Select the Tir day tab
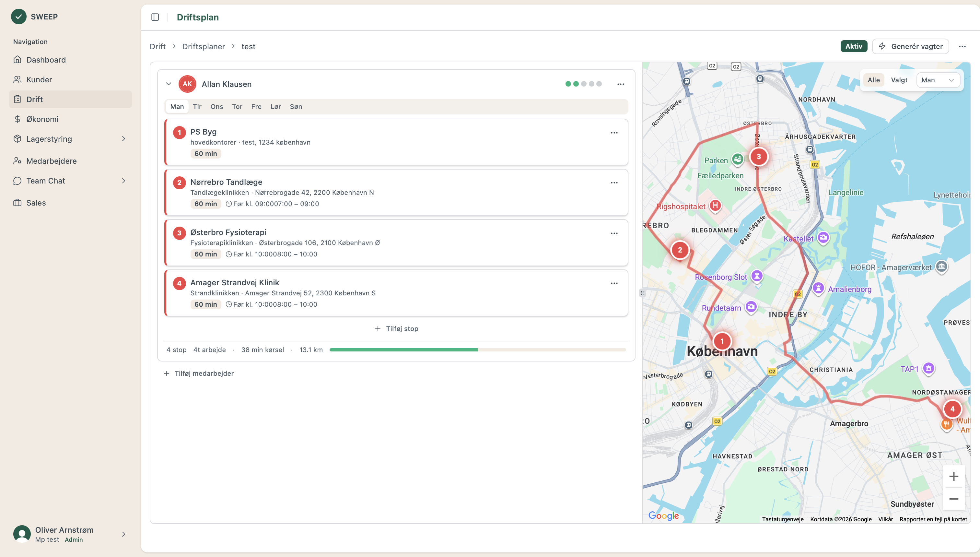Viewport: 980px width, 557px height. (197, 107)
